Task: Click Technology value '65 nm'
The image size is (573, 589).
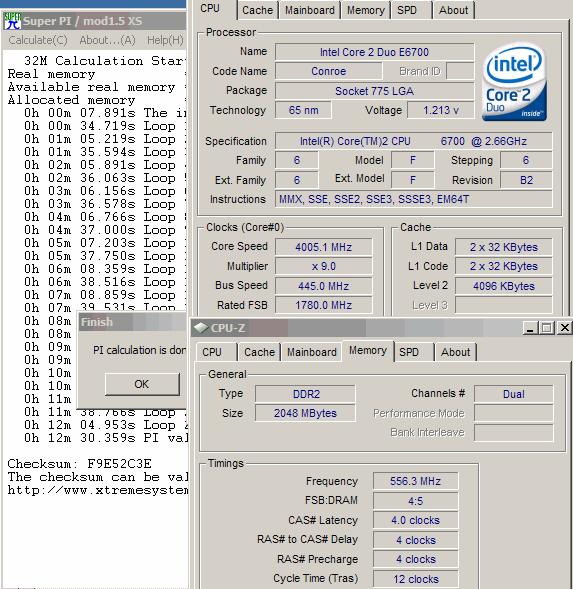Action: coord(303,110)
